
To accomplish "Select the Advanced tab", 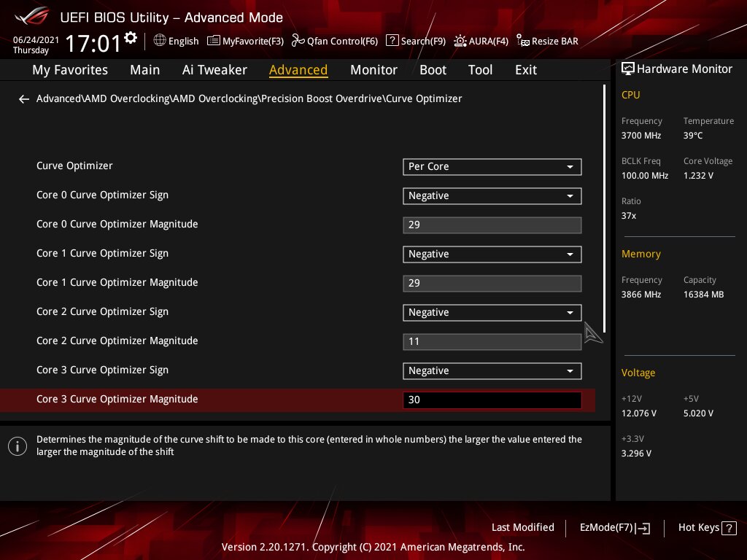I will point(298,70).
